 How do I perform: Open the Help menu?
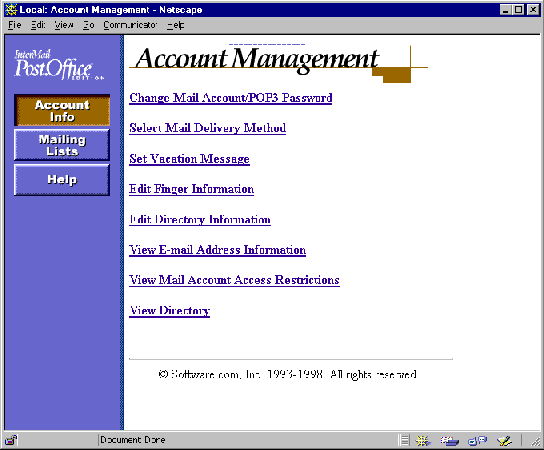pyautogui.click(x=175, y=25)
